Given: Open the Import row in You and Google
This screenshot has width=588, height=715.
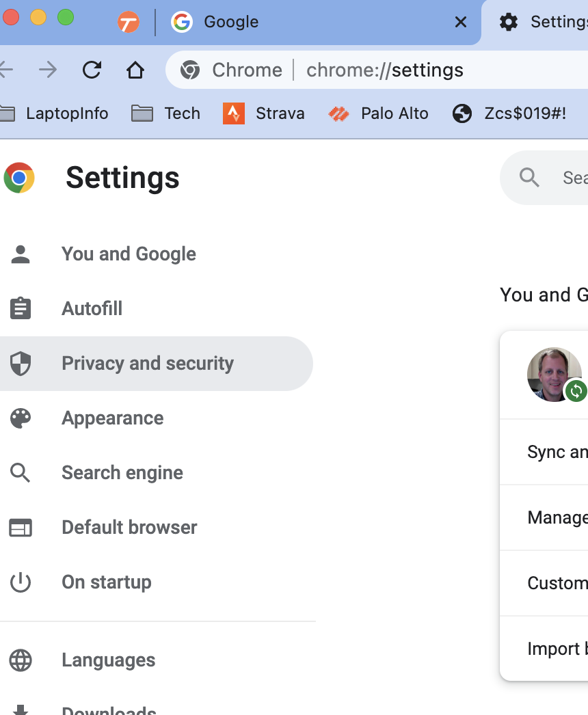Looking at the screenshot, I should click(x=544, y=649).
